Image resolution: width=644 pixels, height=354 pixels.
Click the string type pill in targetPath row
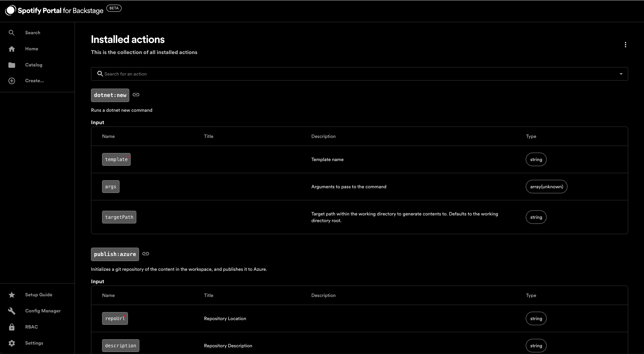pos(536,217)
